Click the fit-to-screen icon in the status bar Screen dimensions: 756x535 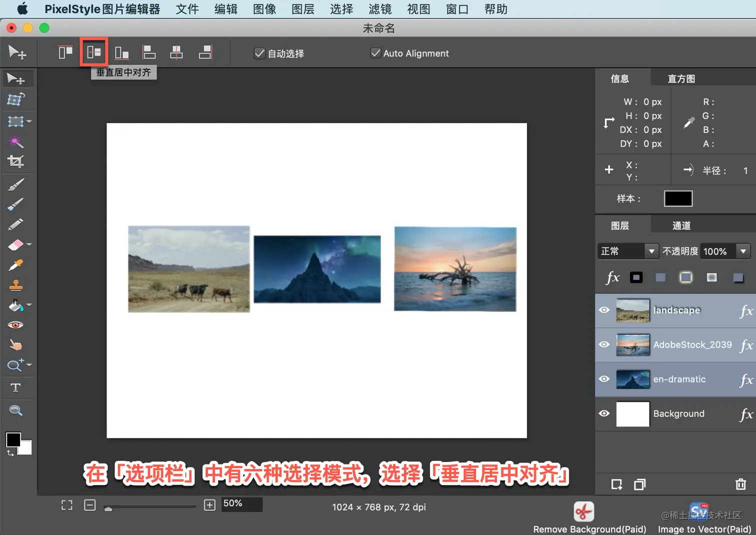66,505
